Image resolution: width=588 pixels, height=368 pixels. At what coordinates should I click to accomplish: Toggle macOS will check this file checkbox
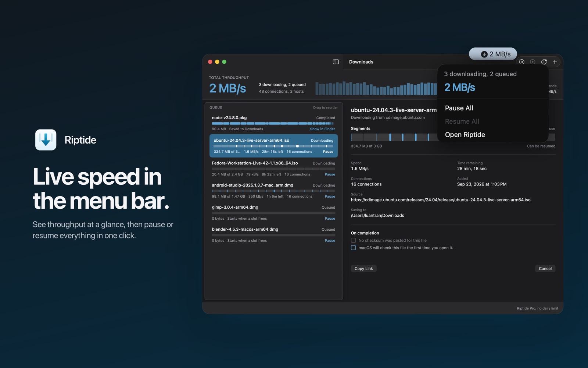(x=354, y=248)
